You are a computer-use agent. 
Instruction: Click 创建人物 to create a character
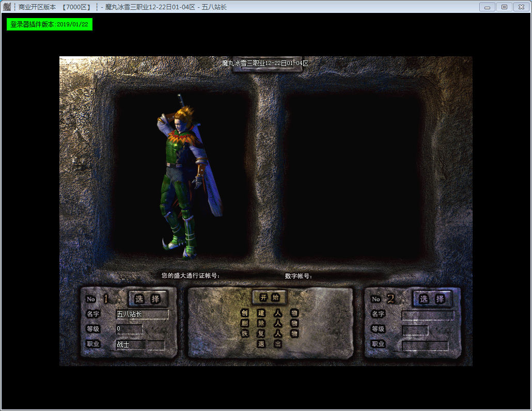270,313
